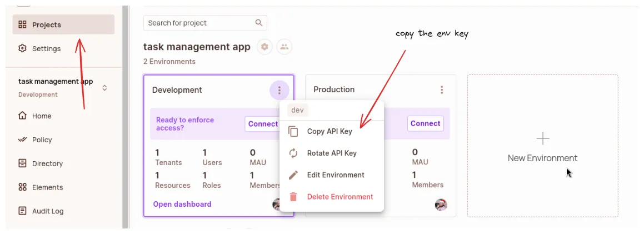Open Settings in the sidebar
This screenshot has width=644, height=234.
pos(46,48)
